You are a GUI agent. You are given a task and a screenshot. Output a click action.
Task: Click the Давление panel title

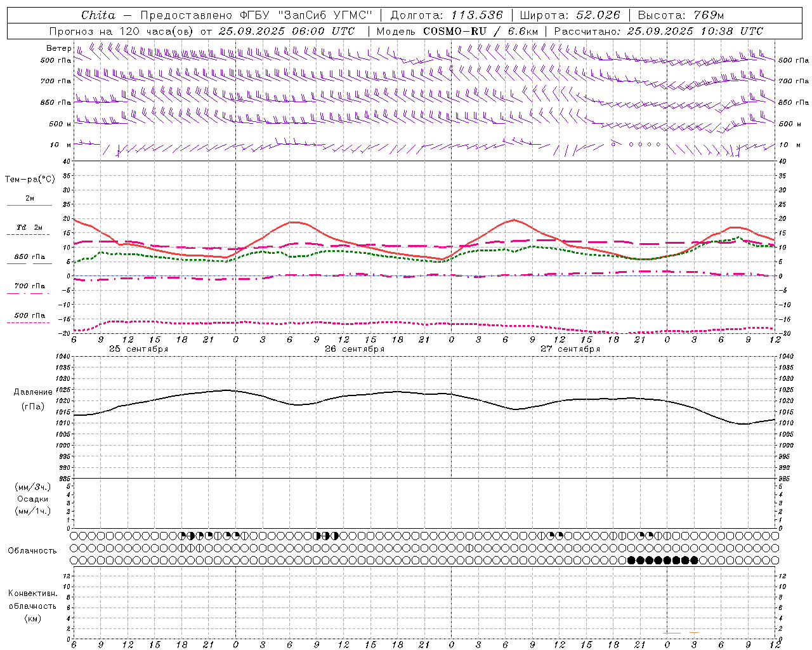pyautogui.click(x=33, y=392)
